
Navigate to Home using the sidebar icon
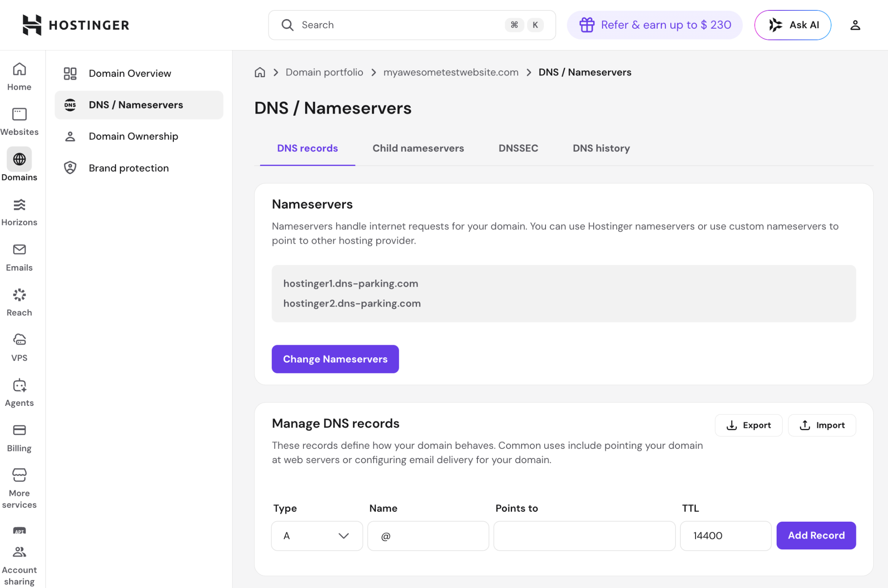tap(19, 69)
